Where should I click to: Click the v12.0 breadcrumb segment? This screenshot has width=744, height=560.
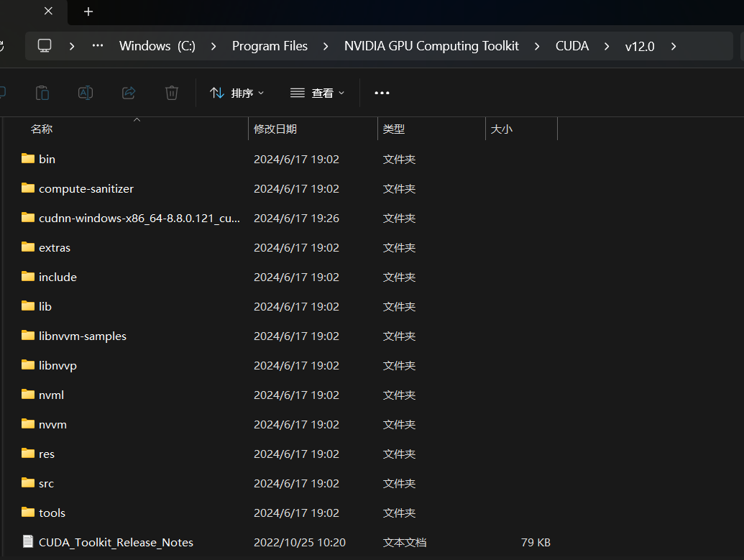click(640, 47)
